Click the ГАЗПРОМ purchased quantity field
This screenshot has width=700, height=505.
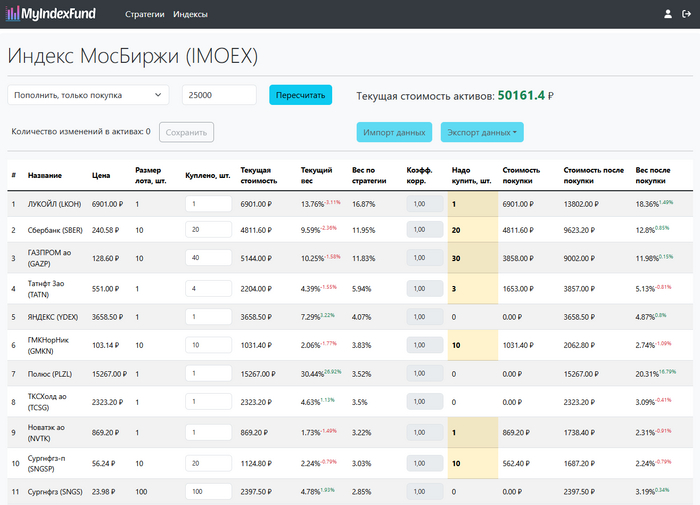pos(208,258)
